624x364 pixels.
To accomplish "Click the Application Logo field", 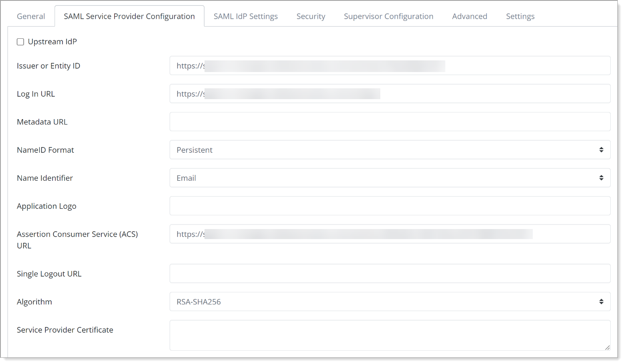I will coord(390,206).
